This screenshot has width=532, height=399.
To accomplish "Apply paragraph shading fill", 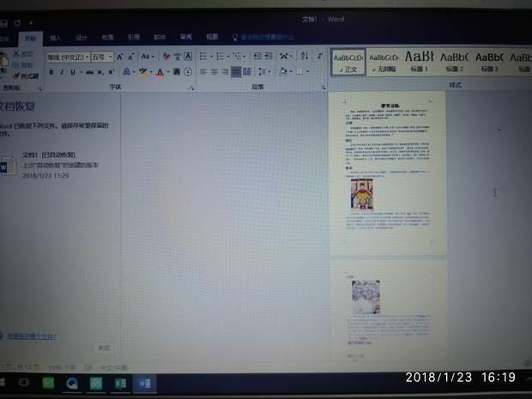I will [x=283, y=71].
